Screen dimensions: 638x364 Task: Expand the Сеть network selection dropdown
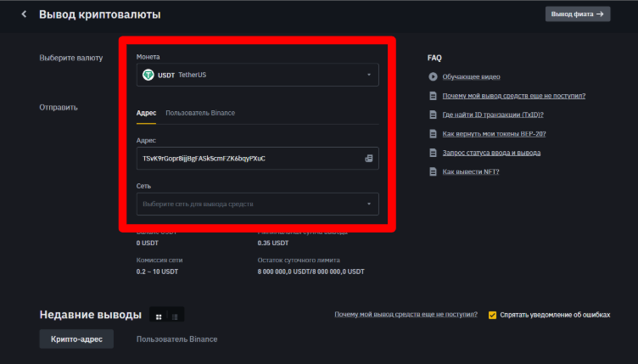258,204
